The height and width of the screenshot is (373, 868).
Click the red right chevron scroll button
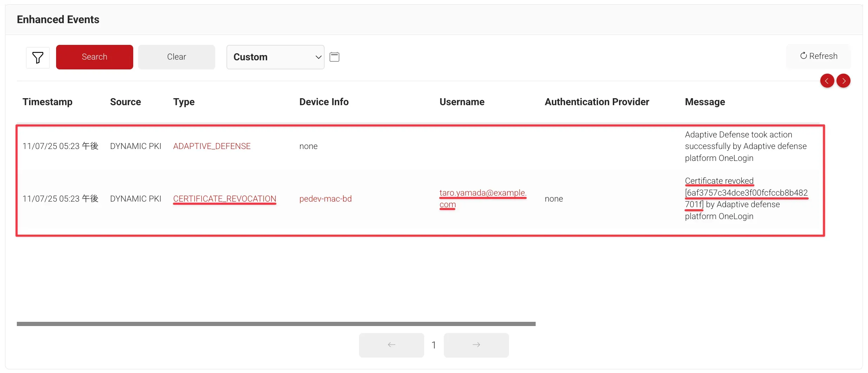click(x=843, y=81)
